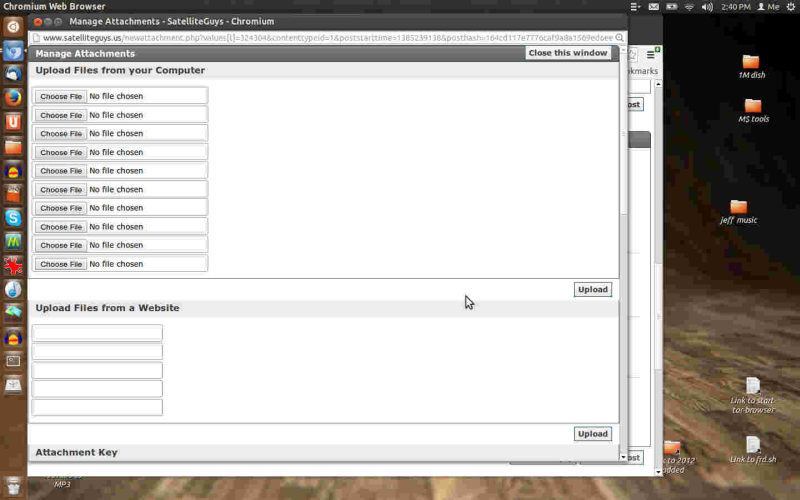Screen dimensions: 800x500
Task: Open Link to frd.sh desktop file
Action: point(753,450)
